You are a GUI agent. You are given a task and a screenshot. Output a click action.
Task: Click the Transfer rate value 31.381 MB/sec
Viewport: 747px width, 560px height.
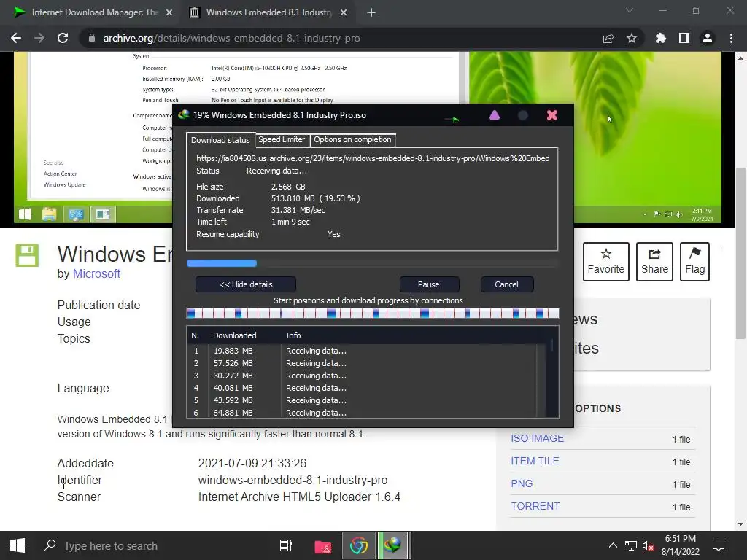(x=298, y=210)
